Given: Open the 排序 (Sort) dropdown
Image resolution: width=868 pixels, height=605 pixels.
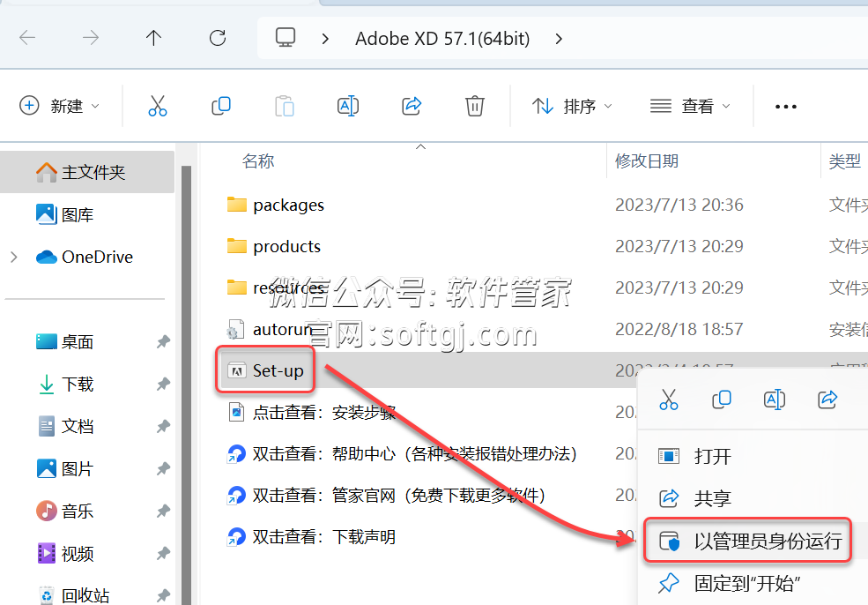Looking at the screenshot, I should pyautogui.click(x=572, y=105).
